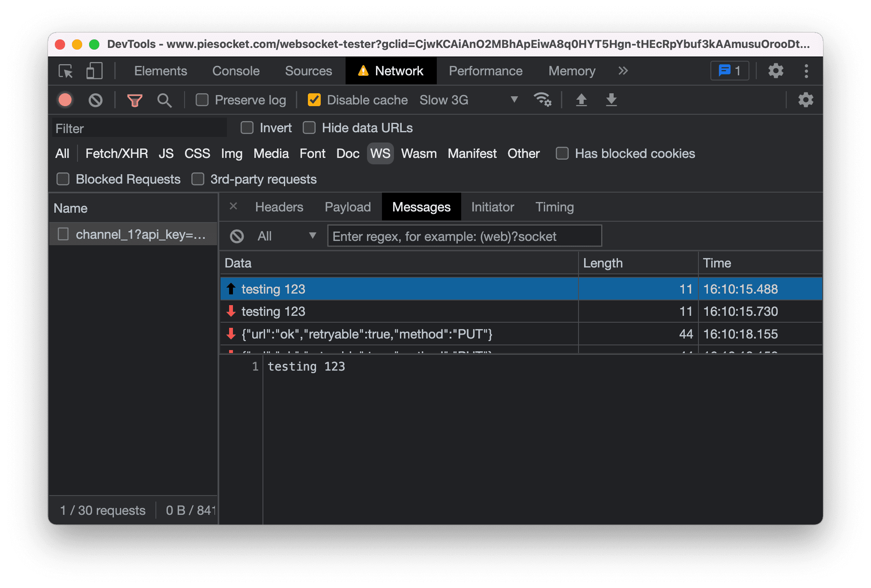Image resolution: width=871 pixels, height=588 pixels.
Task: Toggle the Preserve log checkbox
Action: [x=203, y=100]
